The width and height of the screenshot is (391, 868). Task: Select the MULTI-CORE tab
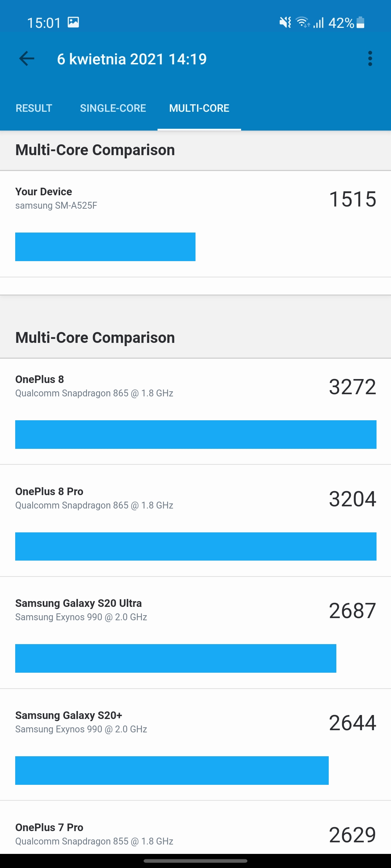[x=199, y=108]
